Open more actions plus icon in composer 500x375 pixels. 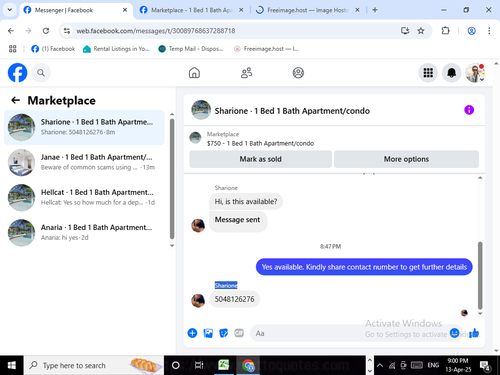pyautogui.click(x=192, y=333)
